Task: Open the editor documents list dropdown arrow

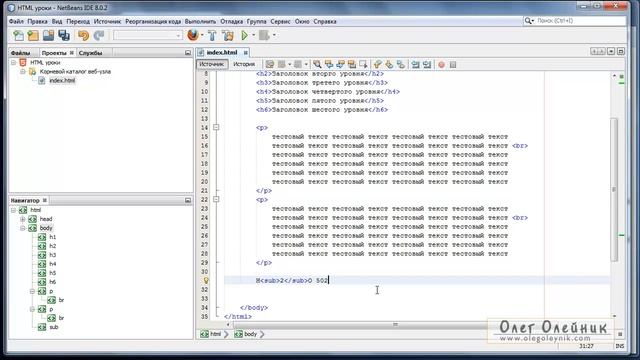Action: tap(611, 51)
